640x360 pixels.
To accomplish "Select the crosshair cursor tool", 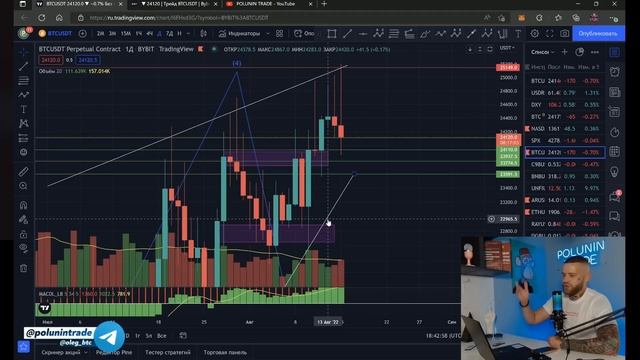I will pyautogui.click(x=24, y=52).
